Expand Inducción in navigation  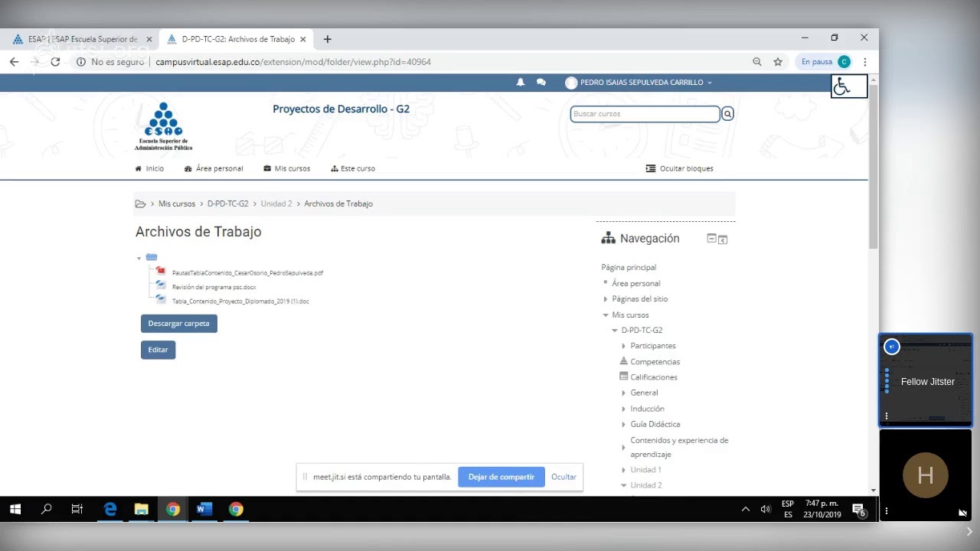pyautogui.click(x=624, y=409)
